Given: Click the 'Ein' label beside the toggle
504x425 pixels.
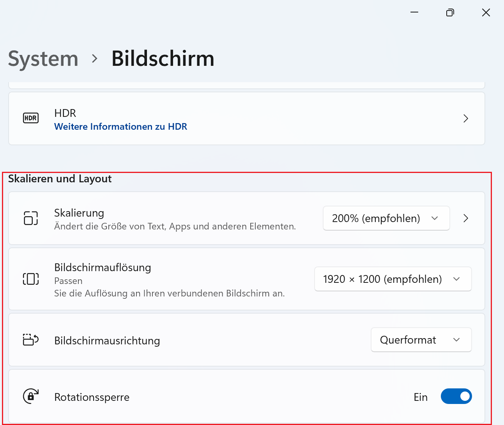Looking at the screenshot, I should [x=421, y=397].
